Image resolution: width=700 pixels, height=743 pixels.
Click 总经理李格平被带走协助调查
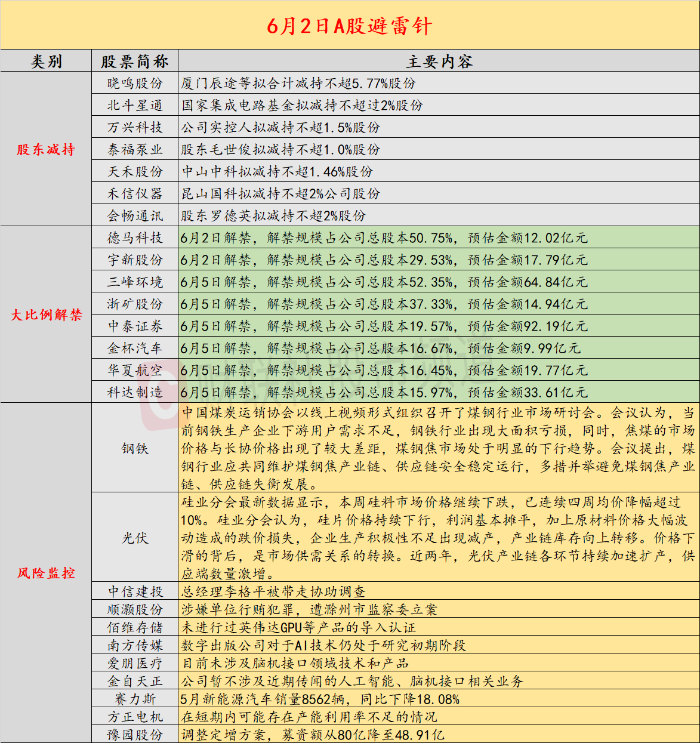pyautogui.click(x=273, y=591)
